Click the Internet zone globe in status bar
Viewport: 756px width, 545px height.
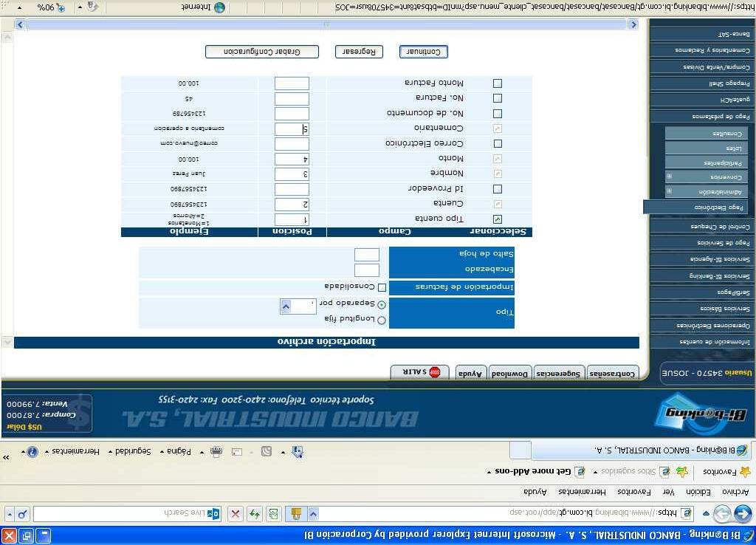tap(219, 7)
